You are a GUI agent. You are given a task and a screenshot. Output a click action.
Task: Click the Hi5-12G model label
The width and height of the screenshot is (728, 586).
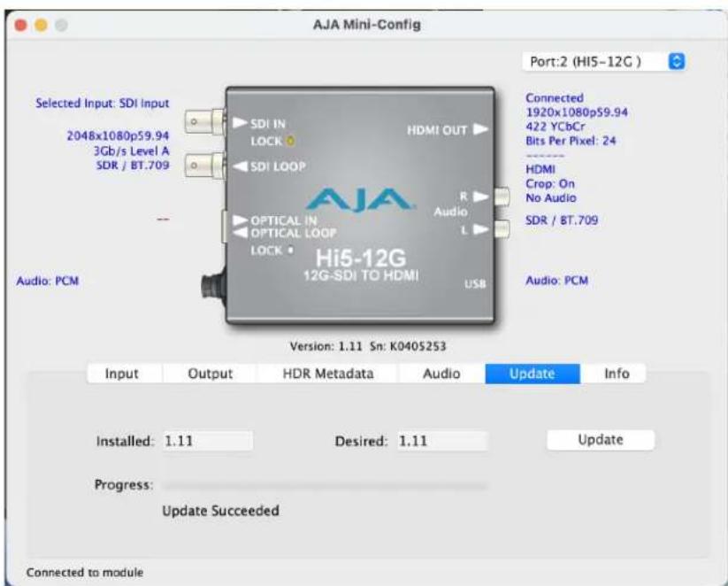pyautogui.click(x=361, y=258)
